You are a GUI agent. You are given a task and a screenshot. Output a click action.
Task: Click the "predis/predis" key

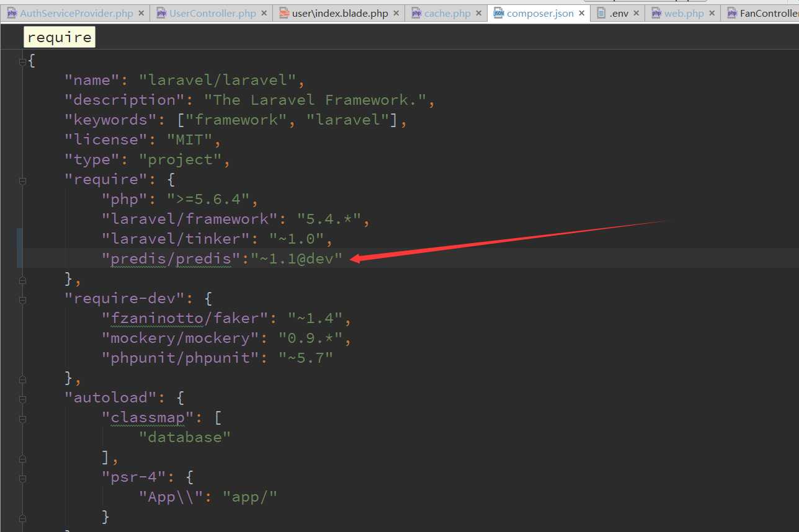171,259
